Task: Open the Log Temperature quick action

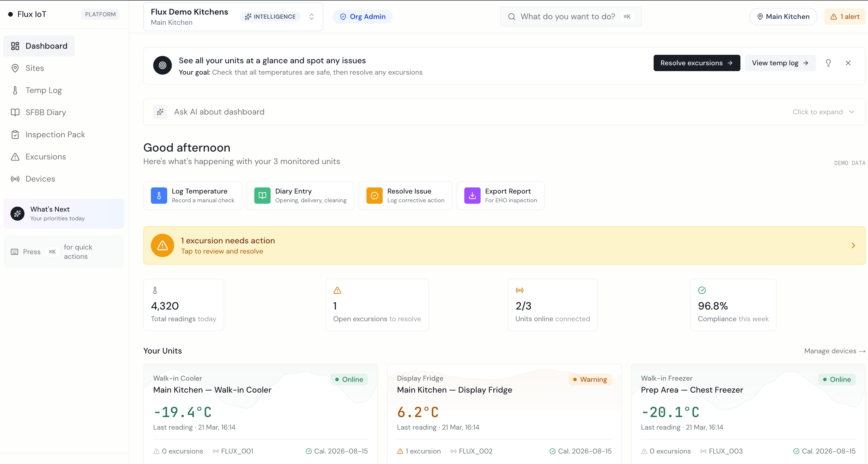Action: click(193, 195)
